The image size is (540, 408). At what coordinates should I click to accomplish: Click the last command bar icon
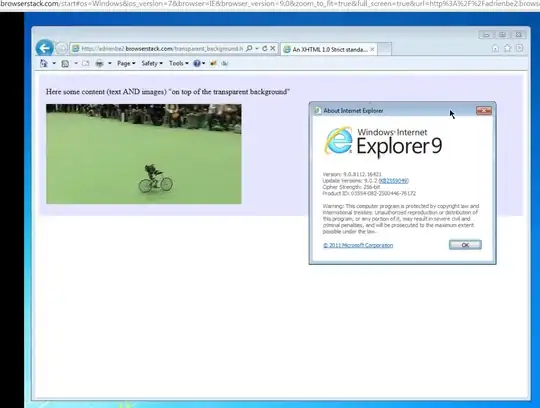coord(225,63)
